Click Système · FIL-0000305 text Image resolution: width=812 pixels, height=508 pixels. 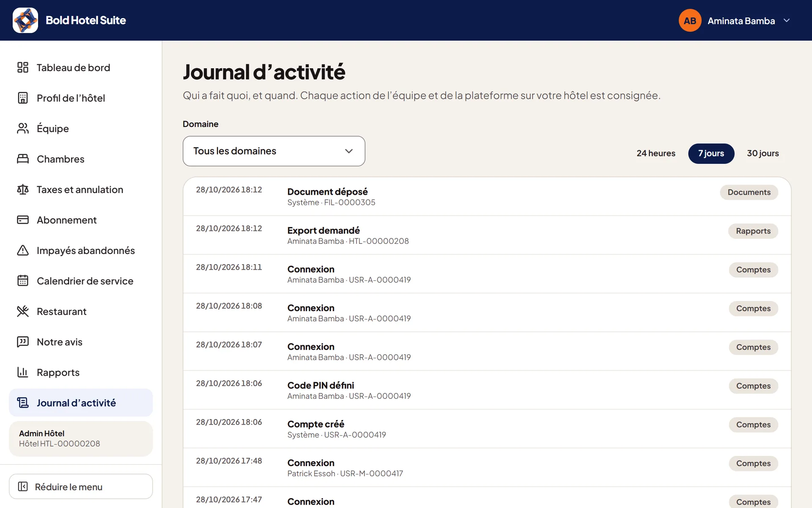point(331,202)
